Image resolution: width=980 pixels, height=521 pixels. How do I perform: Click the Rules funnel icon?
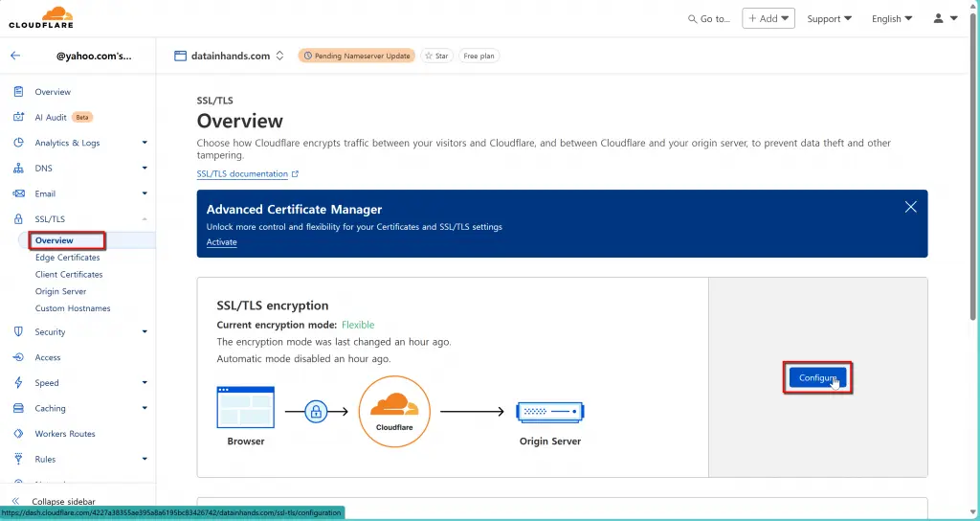19,459
